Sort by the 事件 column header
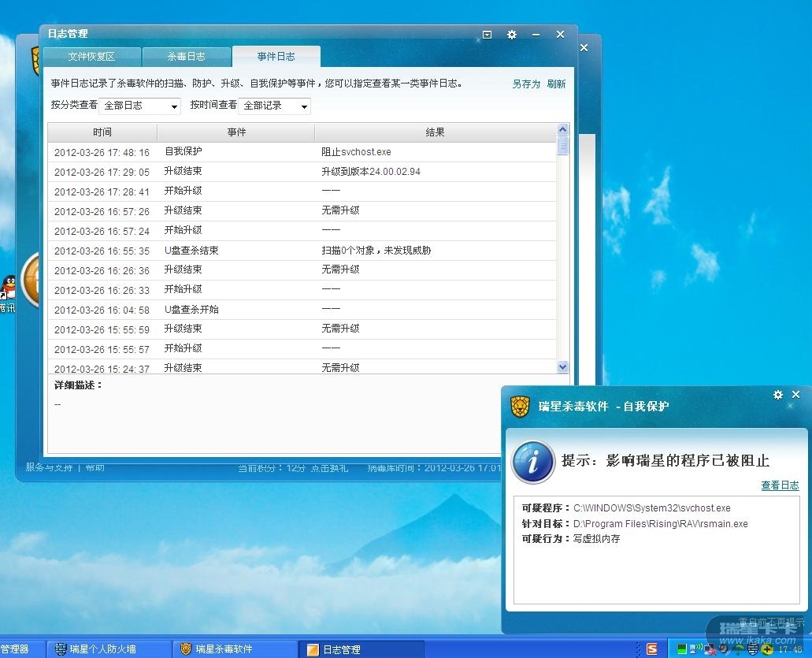 236,132
